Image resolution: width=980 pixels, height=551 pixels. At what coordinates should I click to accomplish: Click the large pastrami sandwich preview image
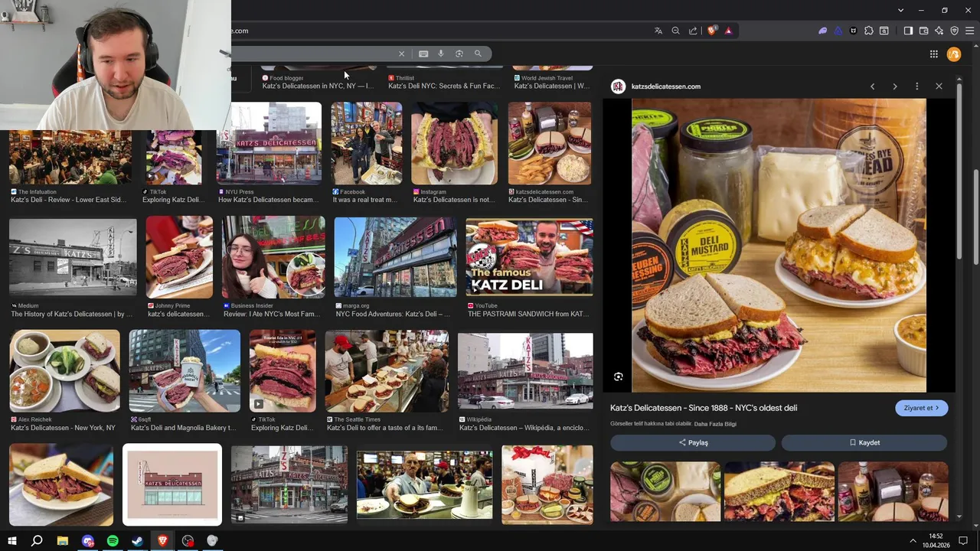779,245
